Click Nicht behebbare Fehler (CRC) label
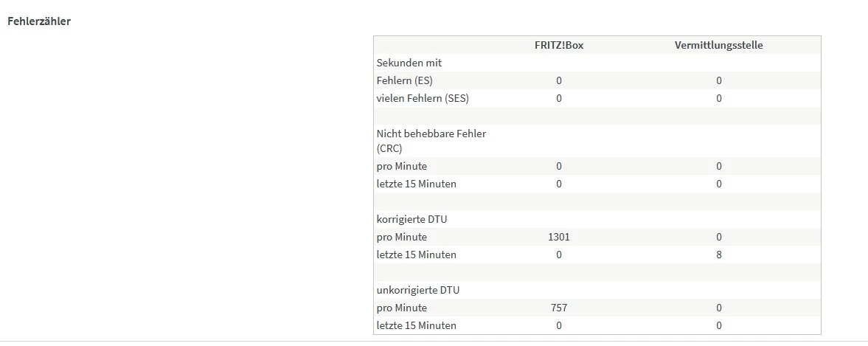Viewport: 868px width, 346px height. pyautogui.click(x=431, y=140)
